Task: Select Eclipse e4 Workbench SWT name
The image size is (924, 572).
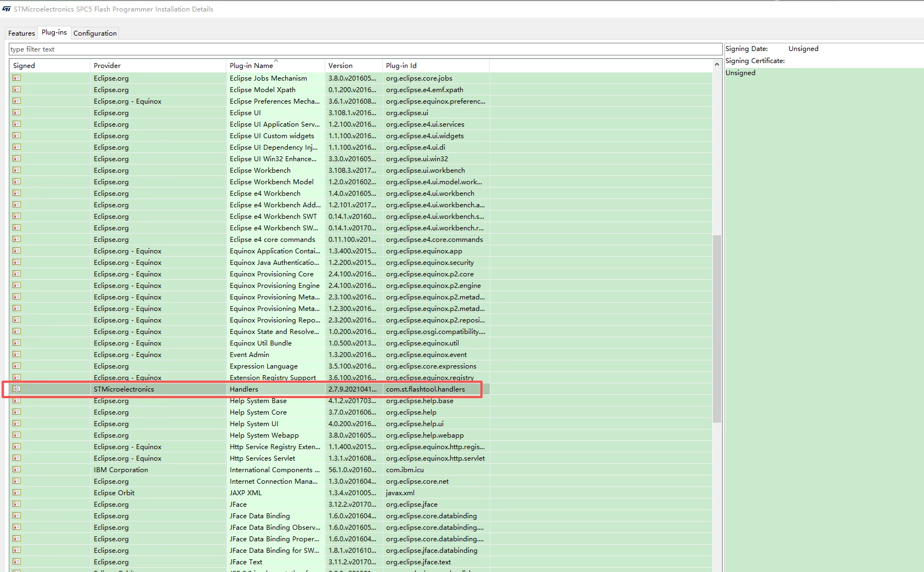Action: [273, 216]
